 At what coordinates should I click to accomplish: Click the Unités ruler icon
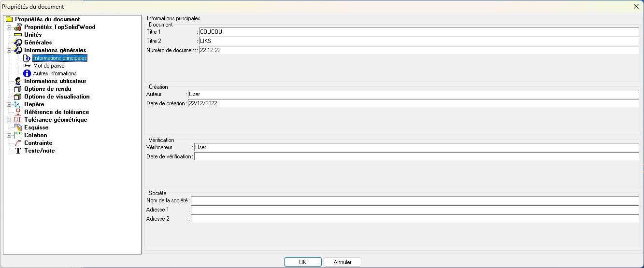point(18,35)
